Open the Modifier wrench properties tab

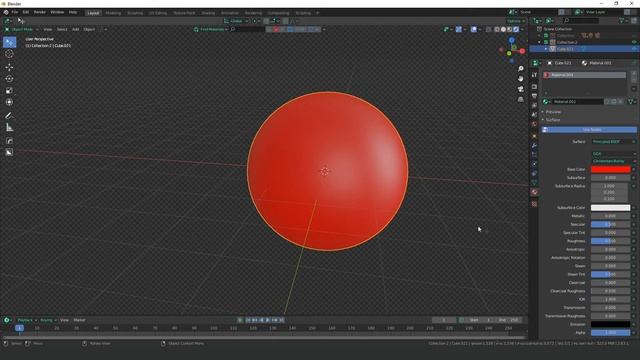(534, 146)
